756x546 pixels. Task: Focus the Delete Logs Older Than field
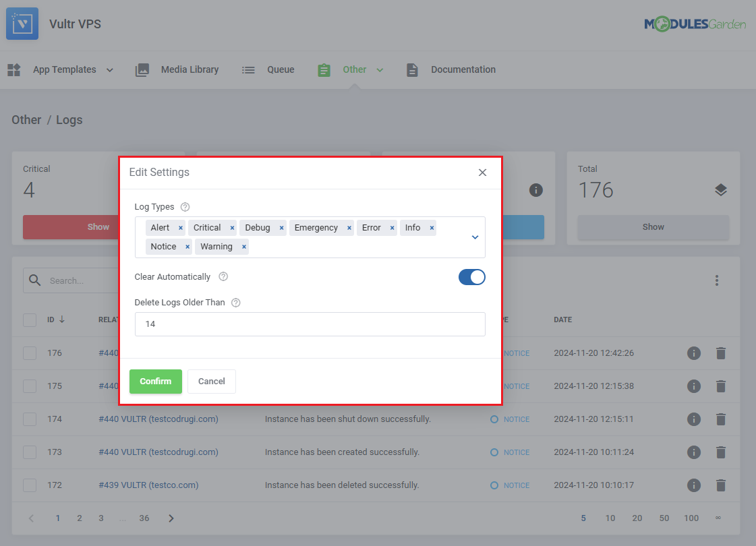(x=310, y=324)
